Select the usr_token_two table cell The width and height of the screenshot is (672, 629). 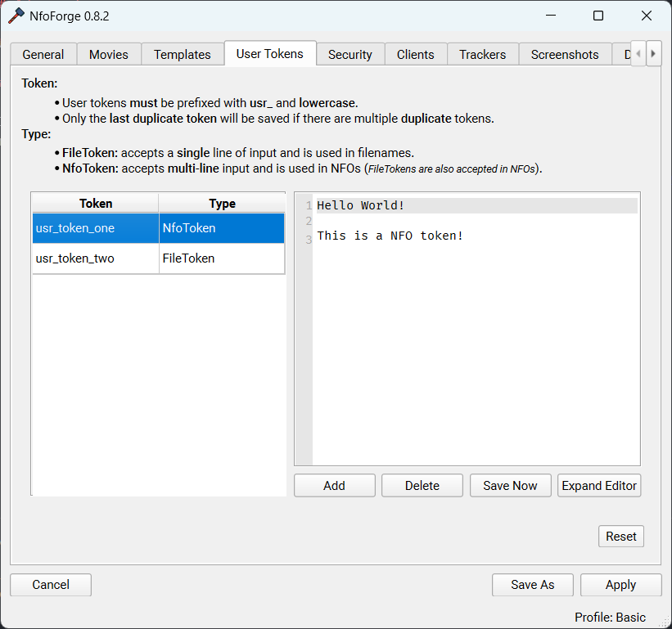coord(96,258)
